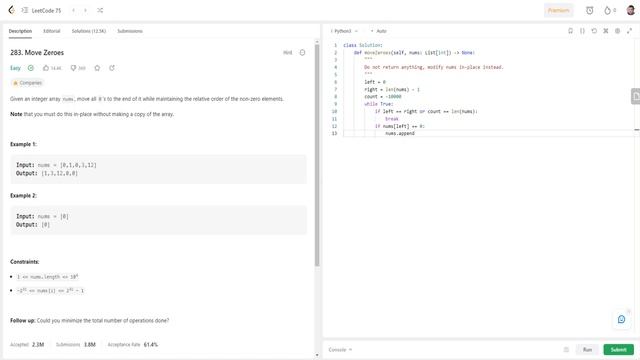Expand the editor to fullscreen icon
This screenshot has height=360, width=640.
point(629,31)
